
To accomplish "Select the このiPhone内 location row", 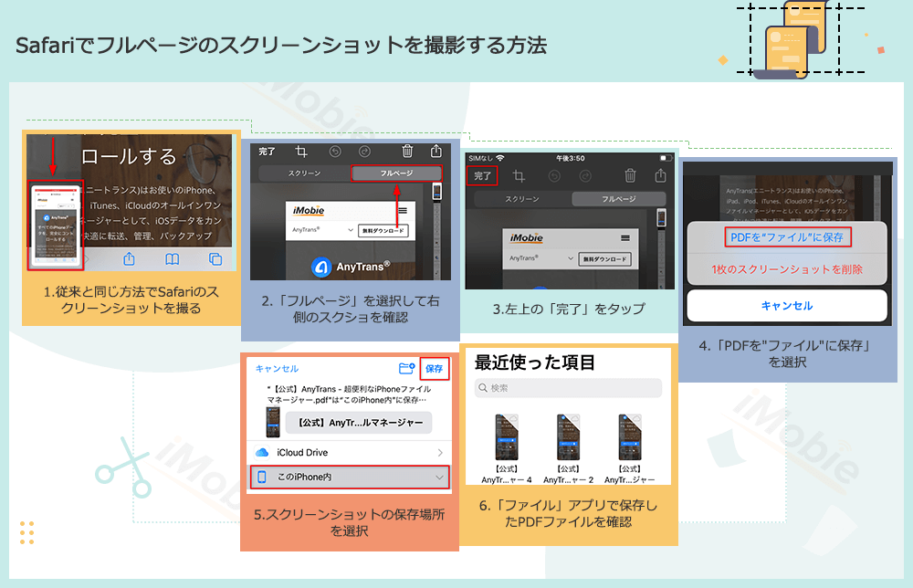I will tap(350, 477).
